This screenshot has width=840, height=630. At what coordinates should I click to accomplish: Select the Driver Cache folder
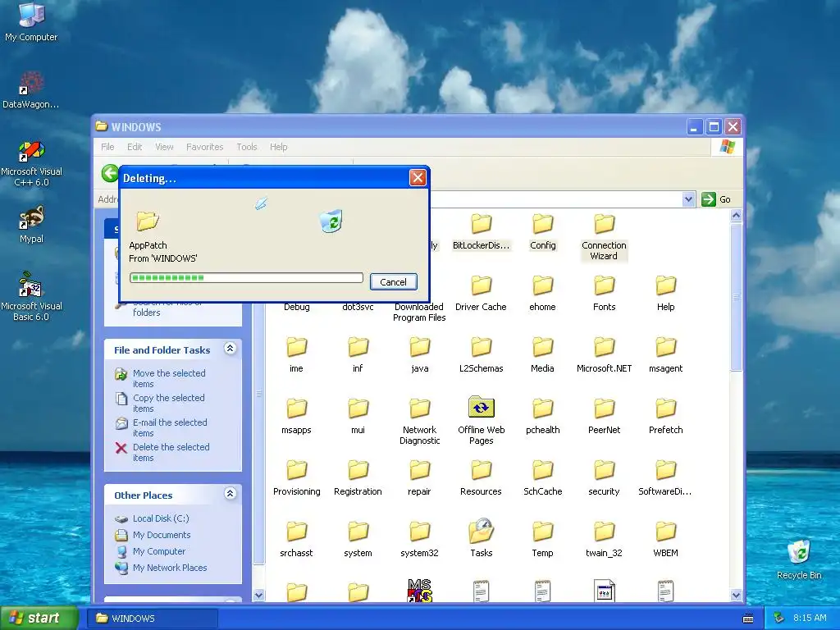point(481,293)
